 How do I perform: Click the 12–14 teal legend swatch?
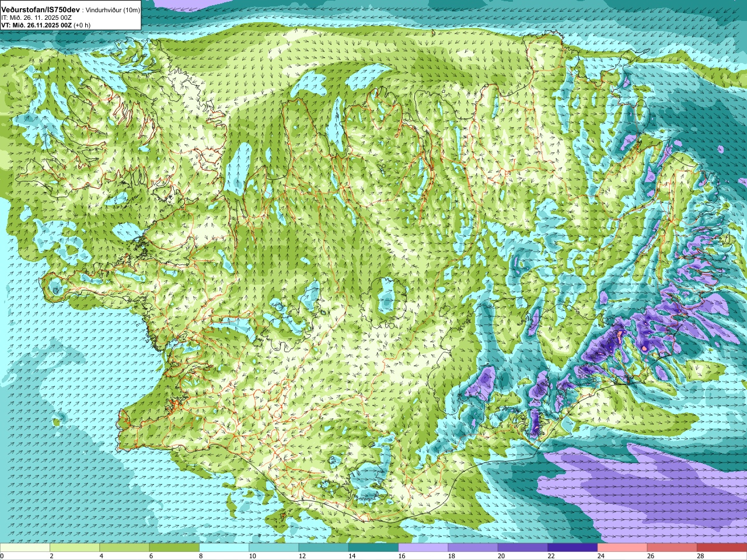pyautogui.click(x=324, y=548)
